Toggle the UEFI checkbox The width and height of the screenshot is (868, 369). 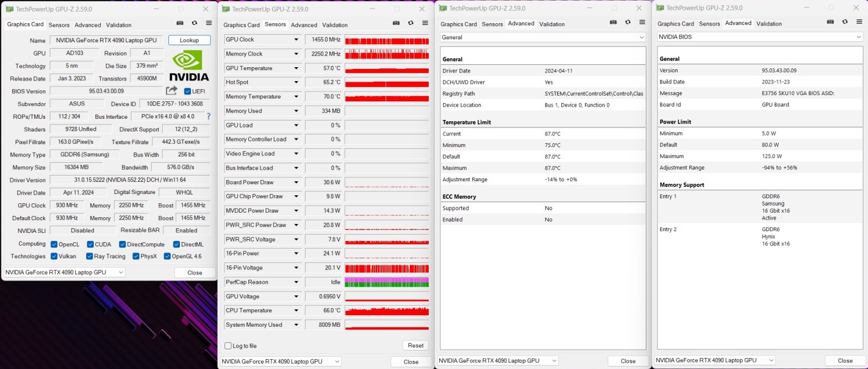click(187, 92)
